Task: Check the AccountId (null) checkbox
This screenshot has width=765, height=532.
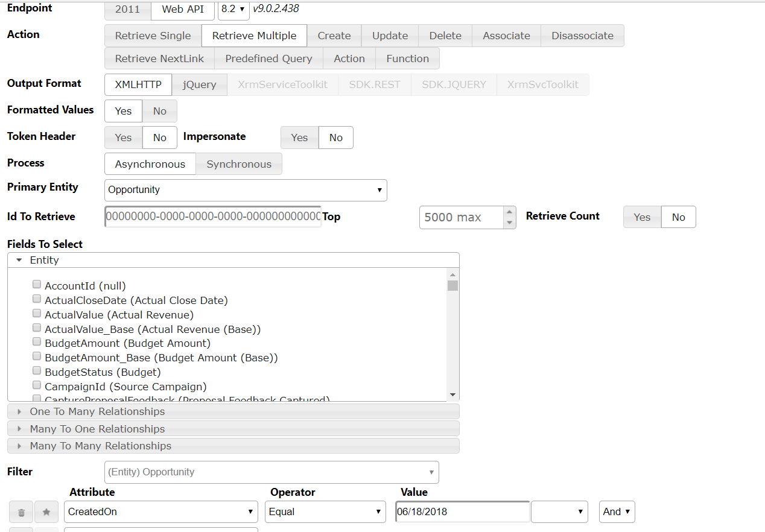Action: point(37,285)
